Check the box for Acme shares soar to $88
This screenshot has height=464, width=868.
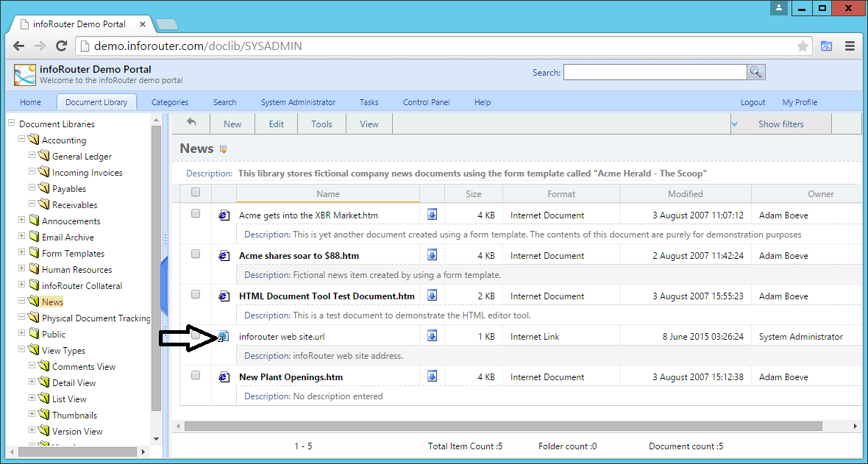click(x=196, y=254)
